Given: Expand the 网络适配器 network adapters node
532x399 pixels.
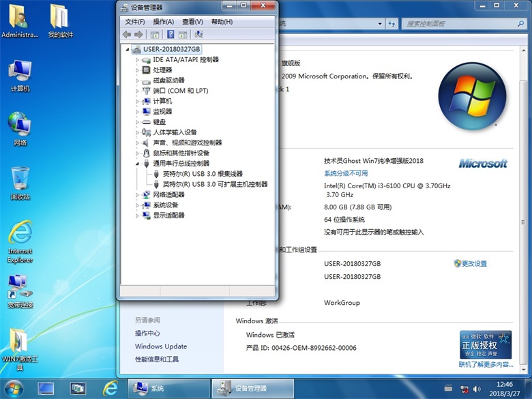Looking at the screenshot, I should click(137, 195).
